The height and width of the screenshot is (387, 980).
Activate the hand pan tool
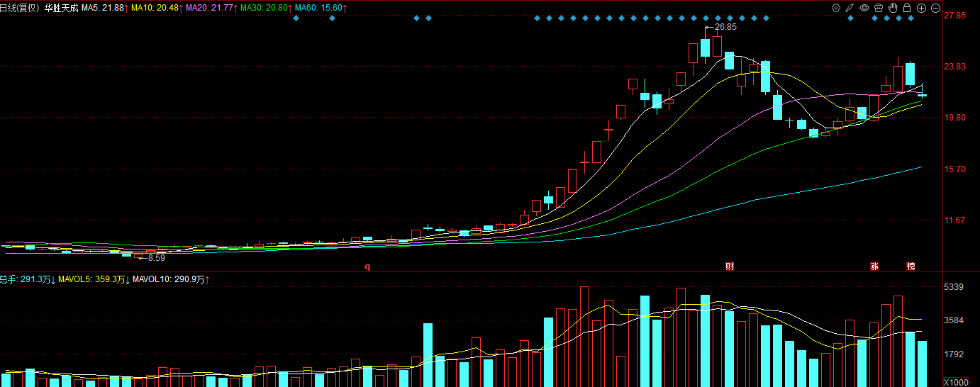(x=893, y=8)
